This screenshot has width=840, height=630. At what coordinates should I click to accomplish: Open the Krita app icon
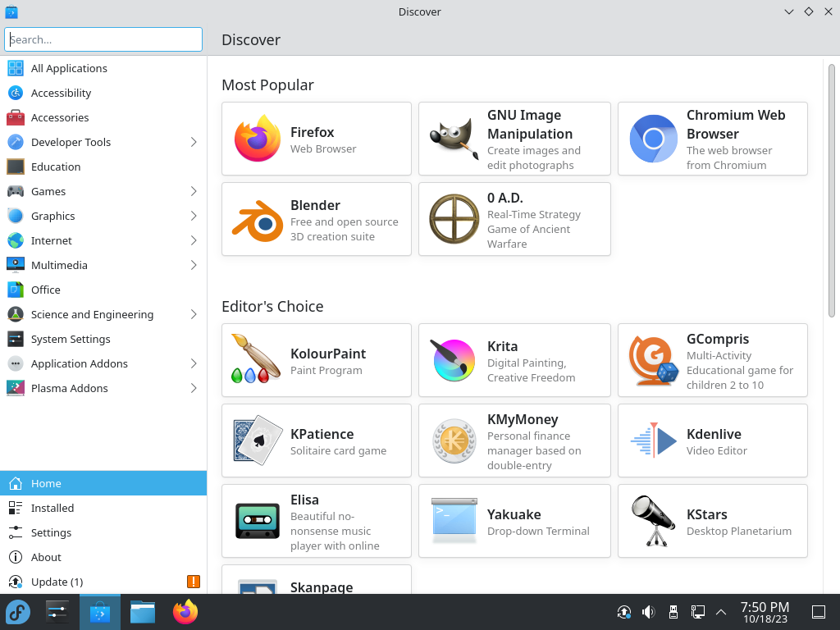click(x=454, y=360)
